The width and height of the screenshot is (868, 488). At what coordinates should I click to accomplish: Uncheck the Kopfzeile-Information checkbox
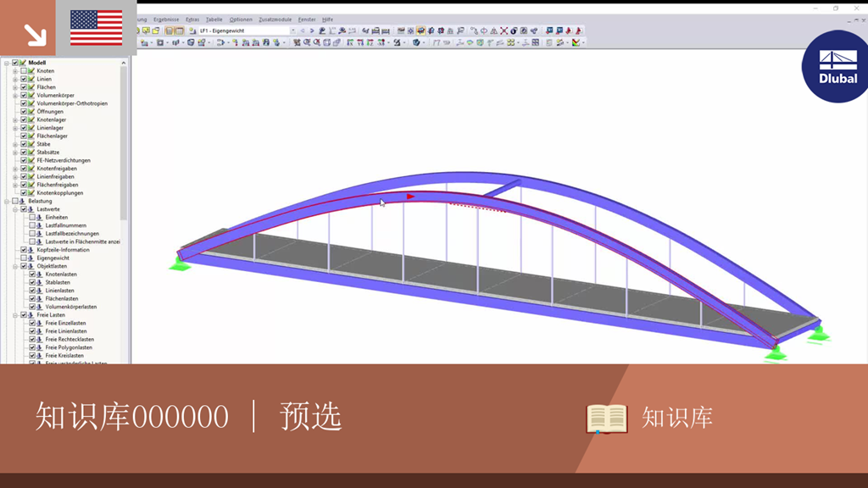(24, 250)
